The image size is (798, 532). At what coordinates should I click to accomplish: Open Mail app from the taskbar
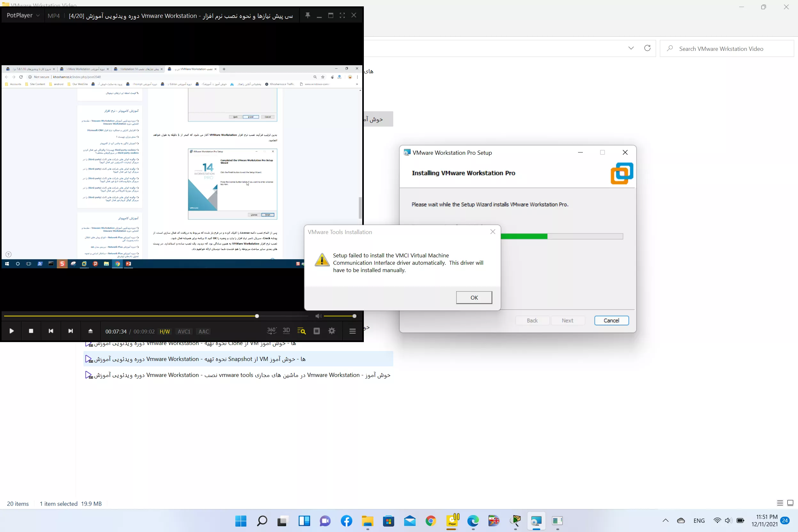[x=410, y=521]
